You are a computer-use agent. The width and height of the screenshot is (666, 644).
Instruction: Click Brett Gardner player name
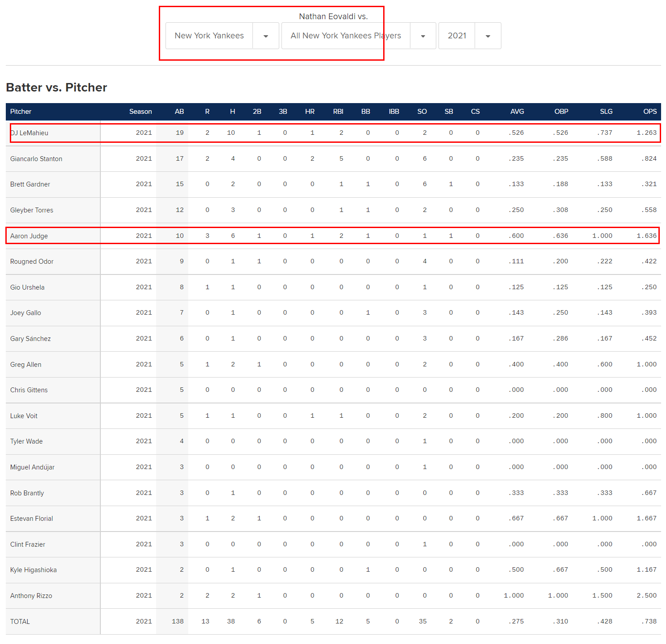click(x=30, y=184)
